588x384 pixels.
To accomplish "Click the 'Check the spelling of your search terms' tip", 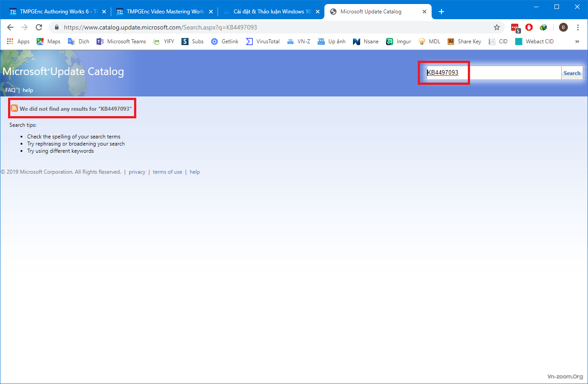I will pos(74,137).
